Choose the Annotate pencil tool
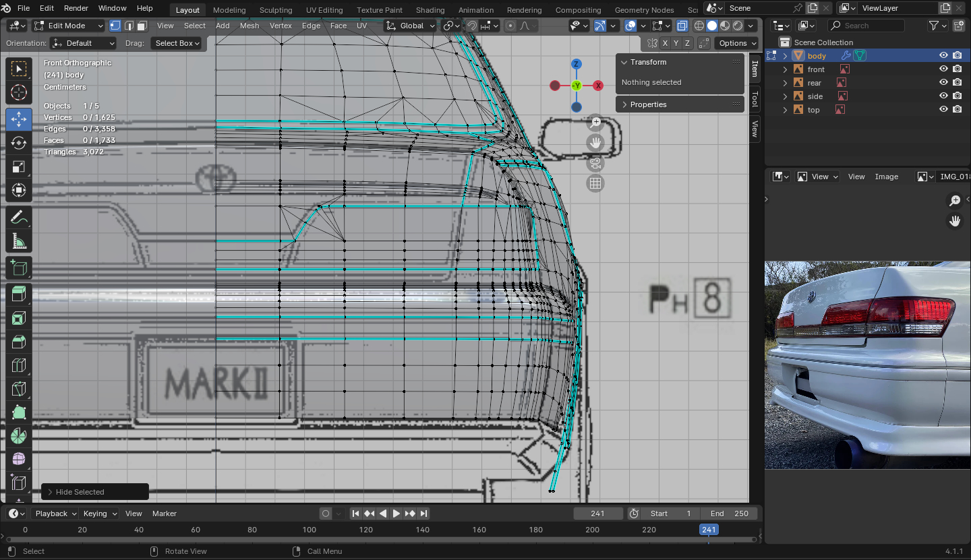 [x=19, y=218]
